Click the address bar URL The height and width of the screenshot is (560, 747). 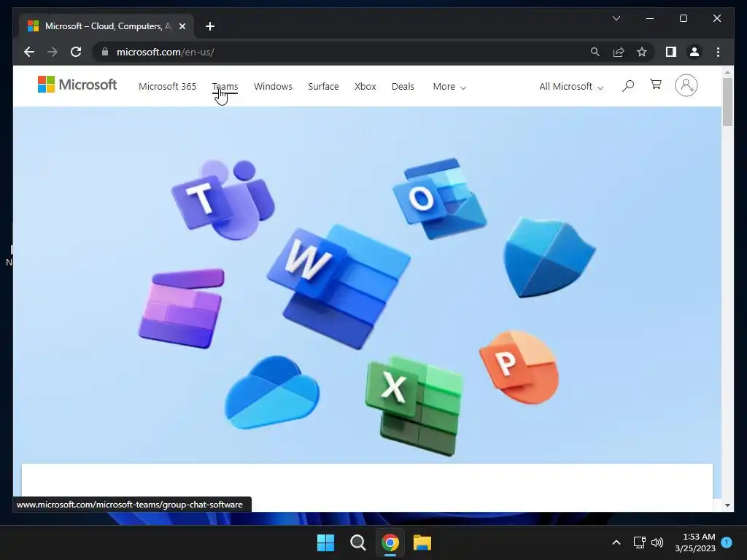click(166, 52)
